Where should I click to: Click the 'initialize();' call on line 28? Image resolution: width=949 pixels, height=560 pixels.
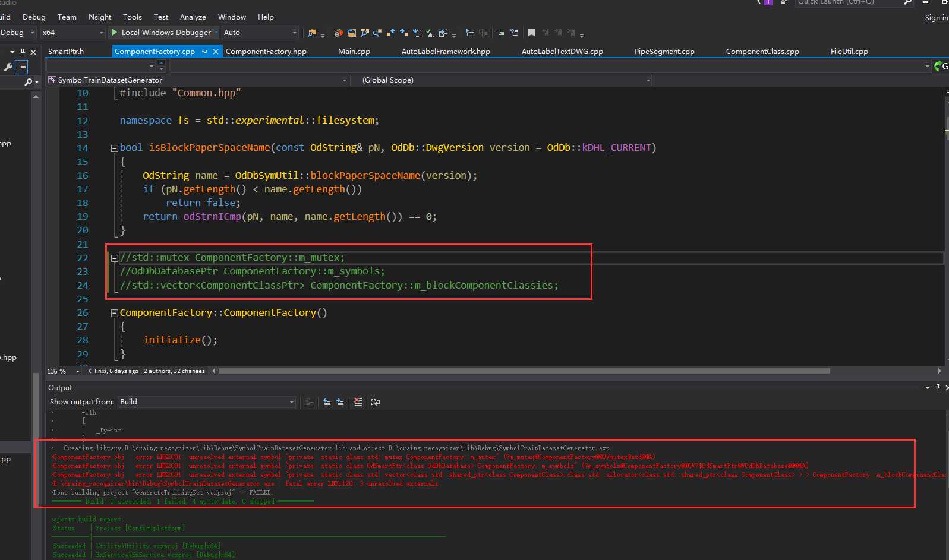tap(180, 340)
